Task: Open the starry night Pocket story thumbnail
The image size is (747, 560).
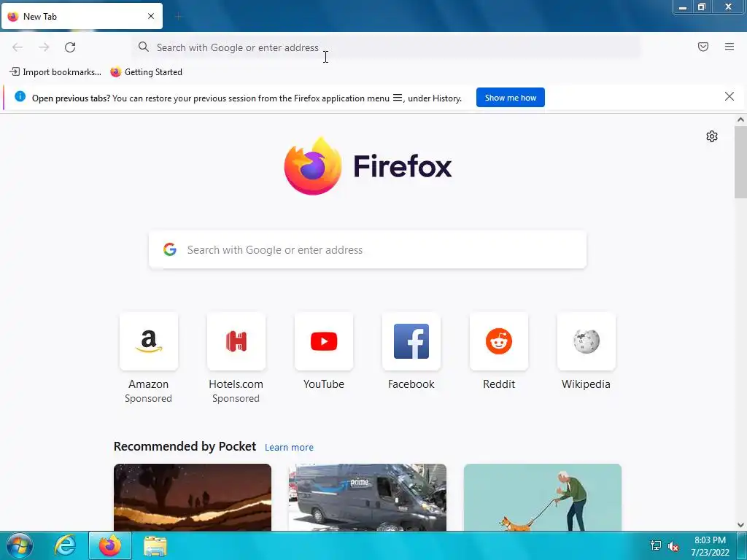Action: 193,497
